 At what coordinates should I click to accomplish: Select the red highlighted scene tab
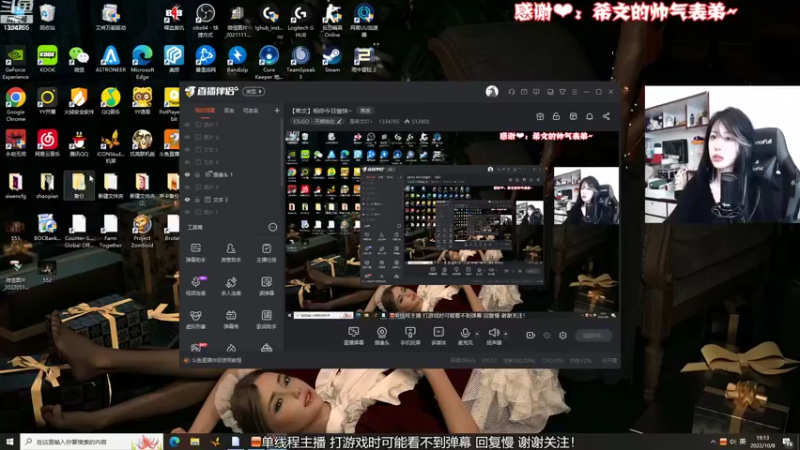click(205, 110)
